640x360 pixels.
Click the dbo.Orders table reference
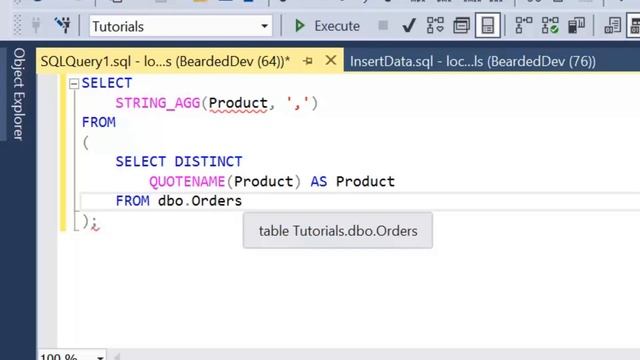click(x=200, y=201)
